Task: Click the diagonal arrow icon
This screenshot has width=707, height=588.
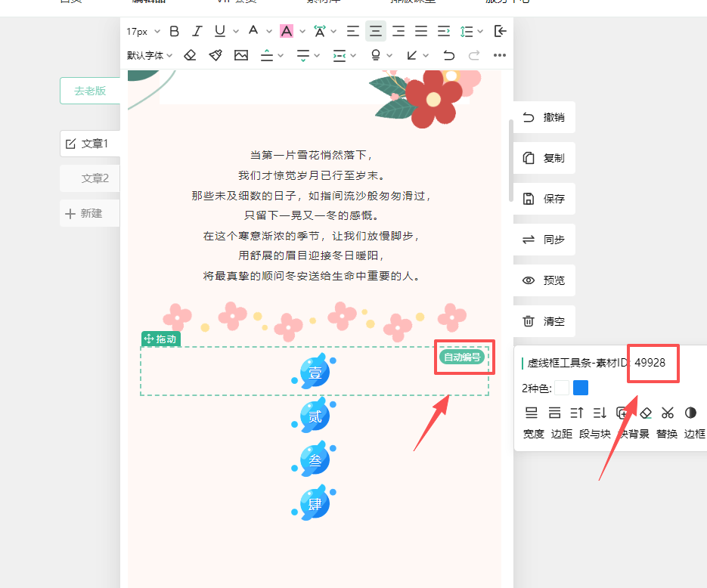Action: pos(411,55)
